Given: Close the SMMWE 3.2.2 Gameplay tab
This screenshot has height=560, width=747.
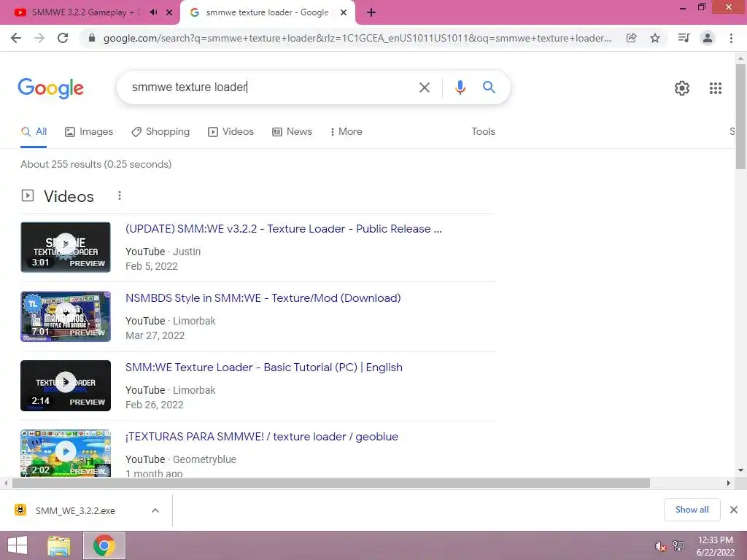Looking at the screenshot, I should 169,12.
